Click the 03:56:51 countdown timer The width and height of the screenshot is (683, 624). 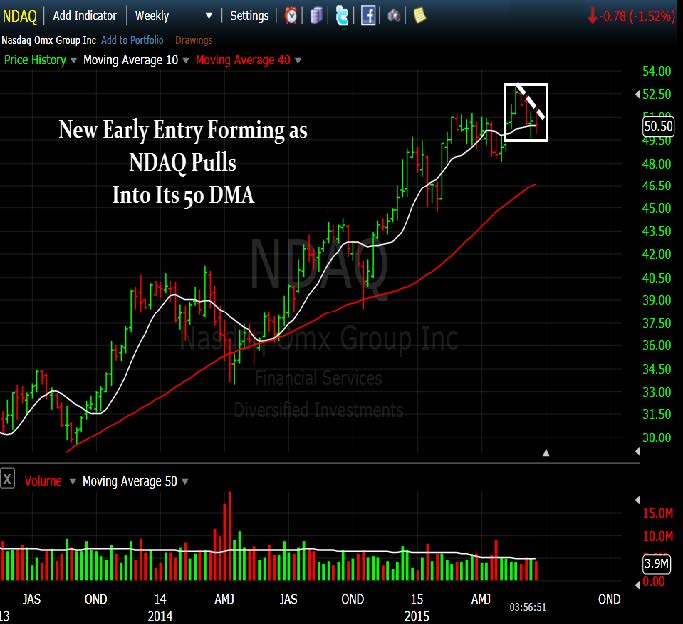(528, 607)
